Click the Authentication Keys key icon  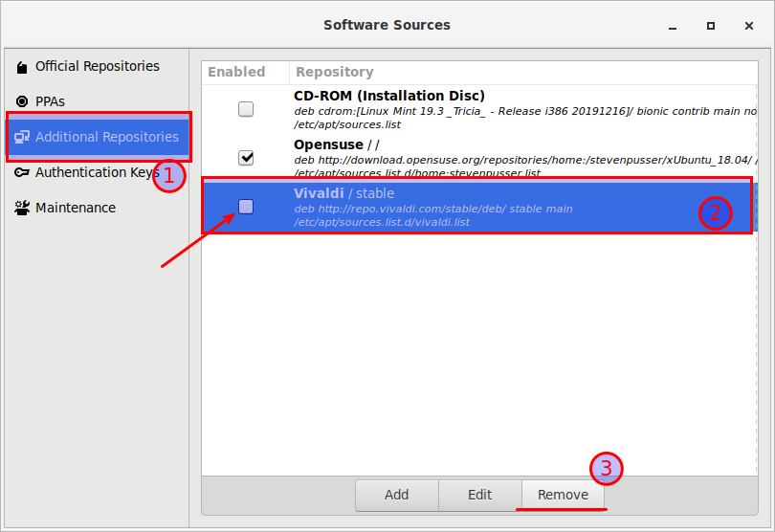[x=22, y=172]
